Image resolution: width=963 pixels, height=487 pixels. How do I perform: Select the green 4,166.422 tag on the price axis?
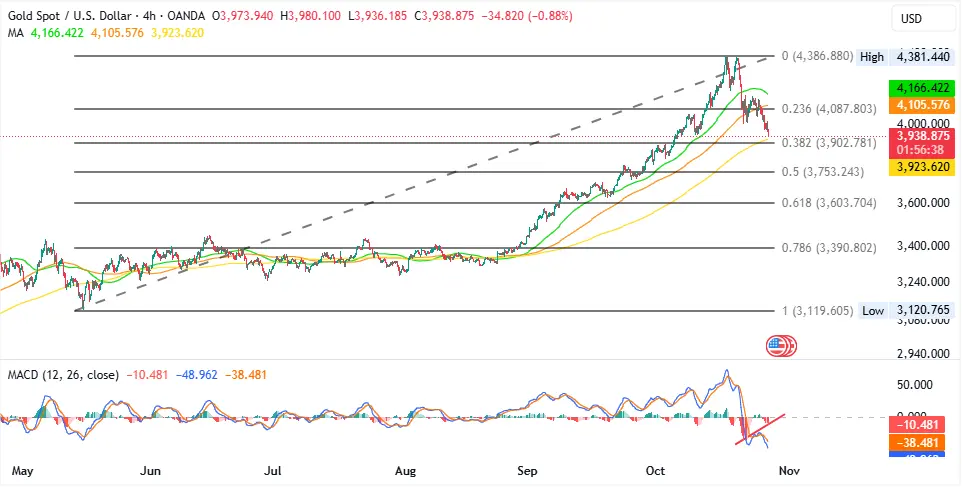coord(921,88)
